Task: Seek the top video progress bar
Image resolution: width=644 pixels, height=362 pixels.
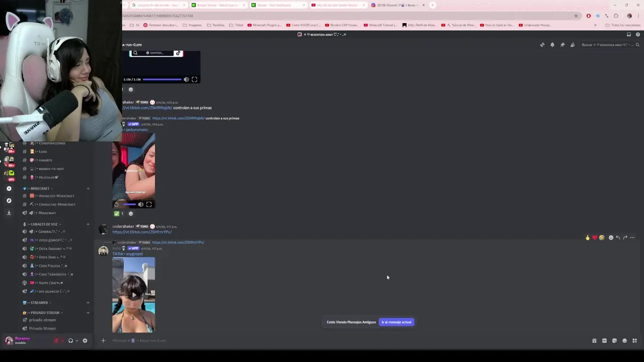Action: click(x=162, y=79)
